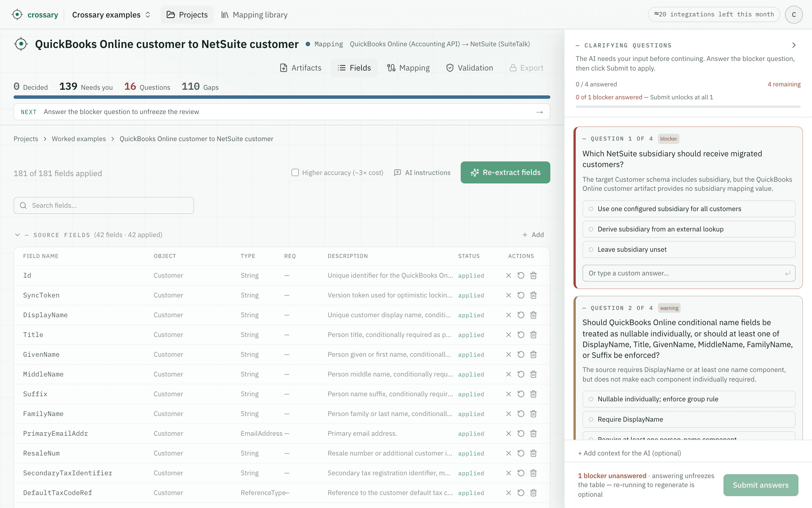Image resolution: width=812 pixels, height=508 pixels.
Task: Reject the ResaleNum field
Action: click(508, 453)
